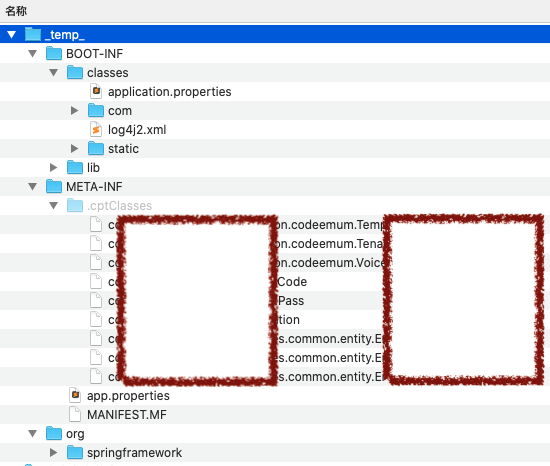
Task: Collapse the META-INF folder
Action: tap(33, 187)
